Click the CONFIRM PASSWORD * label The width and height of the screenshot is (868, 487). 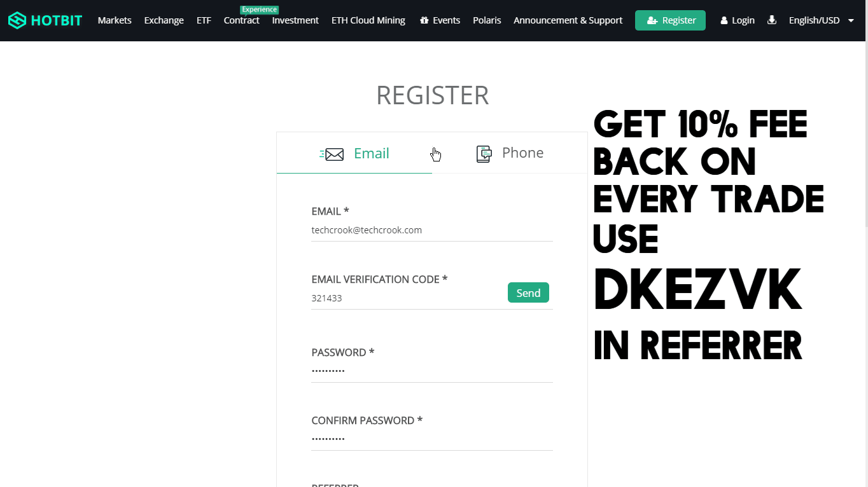(367, 420)
